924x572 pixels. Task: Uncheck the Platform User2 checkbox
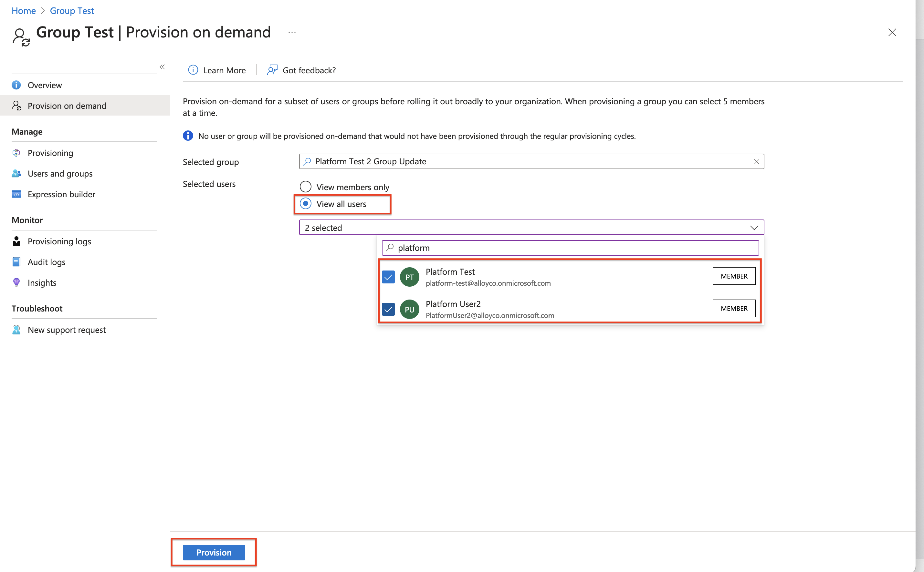click(x=388, y=310)
